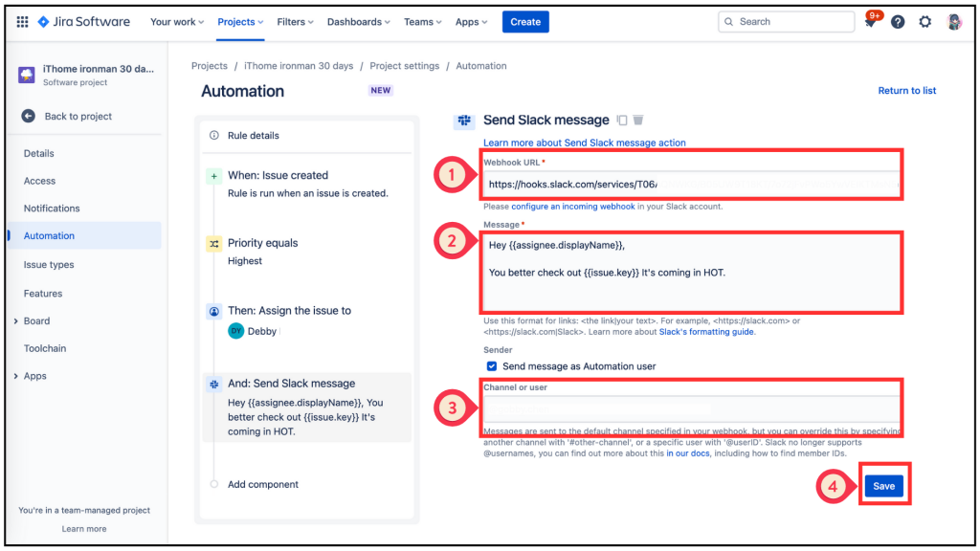Save the Slack message action
This screenshot has height=551, width=980.
[x=883, y=486]
